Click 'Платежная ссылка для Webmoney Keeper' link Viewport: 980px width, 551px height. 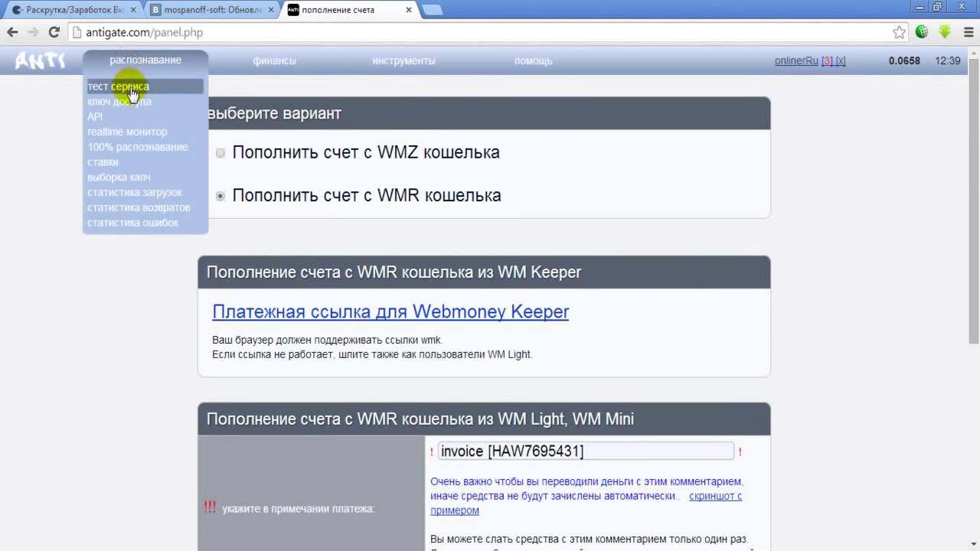(390, 311)
